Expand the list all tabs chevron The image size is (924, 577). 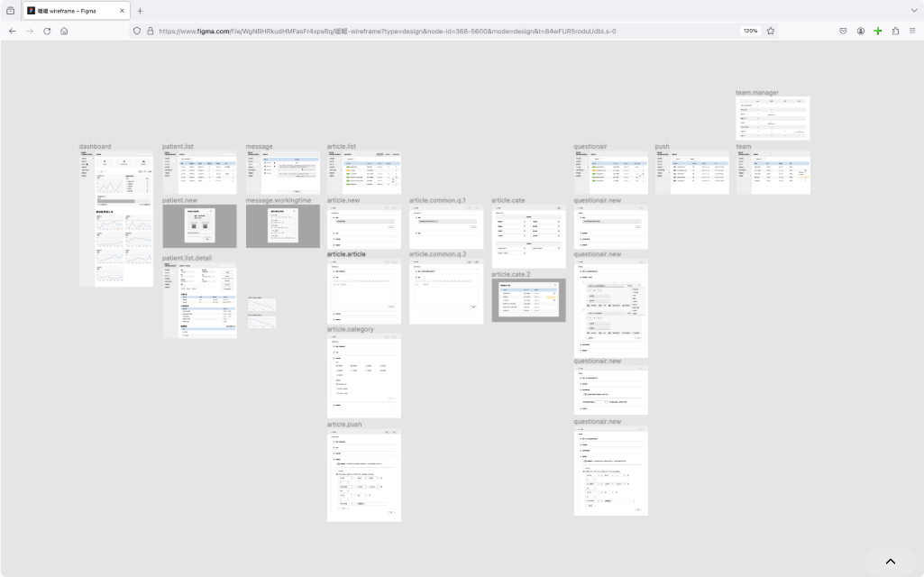pyautogui.click(x=913, y=11)
